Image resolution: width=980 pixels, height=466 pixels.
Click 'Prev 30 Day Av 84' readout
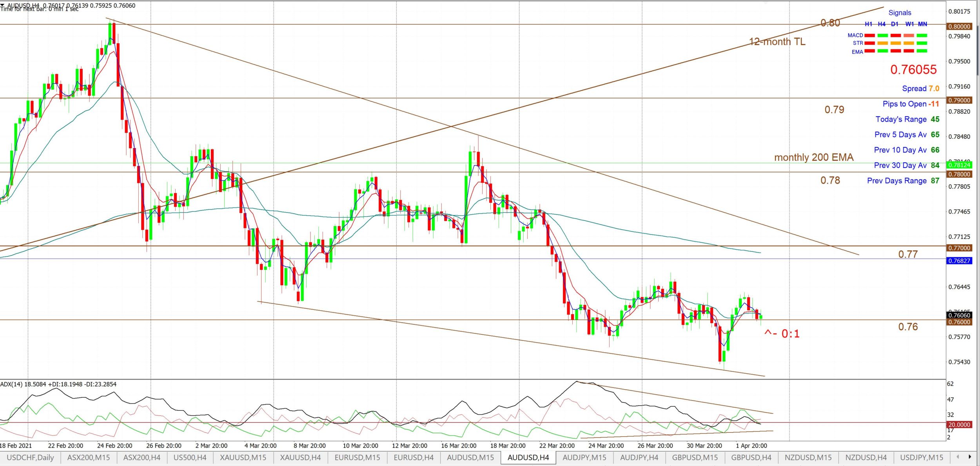907,165
